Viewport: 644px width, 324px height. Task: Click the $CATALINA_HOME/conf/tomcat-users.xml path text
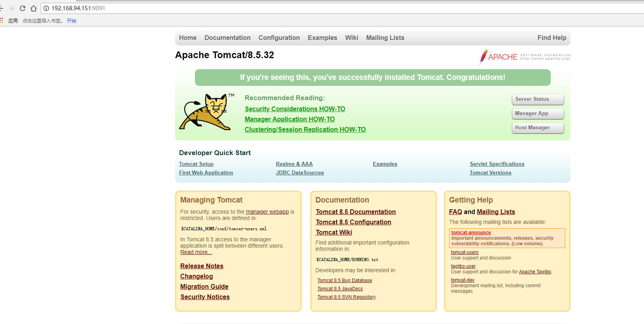[x=224, y=229]
